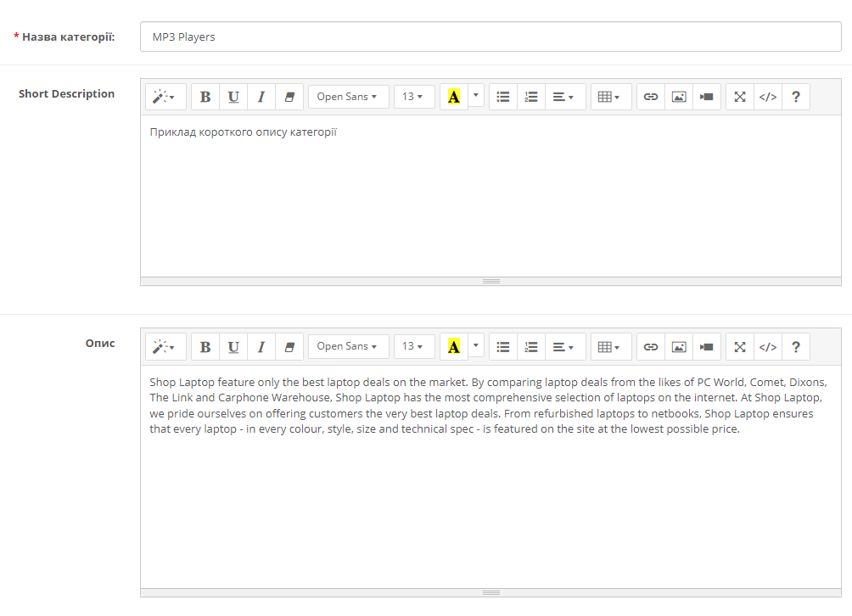Insert picture in Опис editor
This screenshot has width=852, height=616.
click(x=679, y=346)
